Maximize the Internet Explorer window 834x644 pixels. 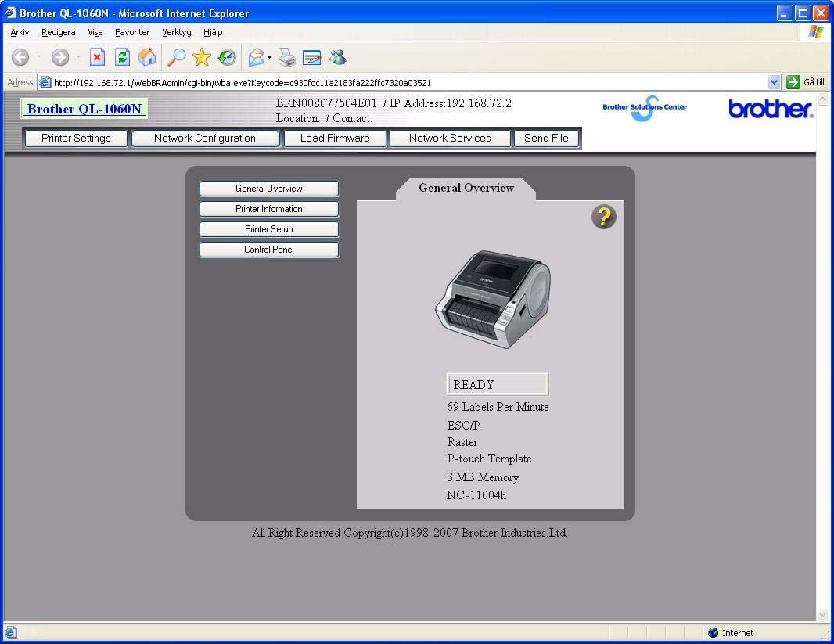pos(803,13)
